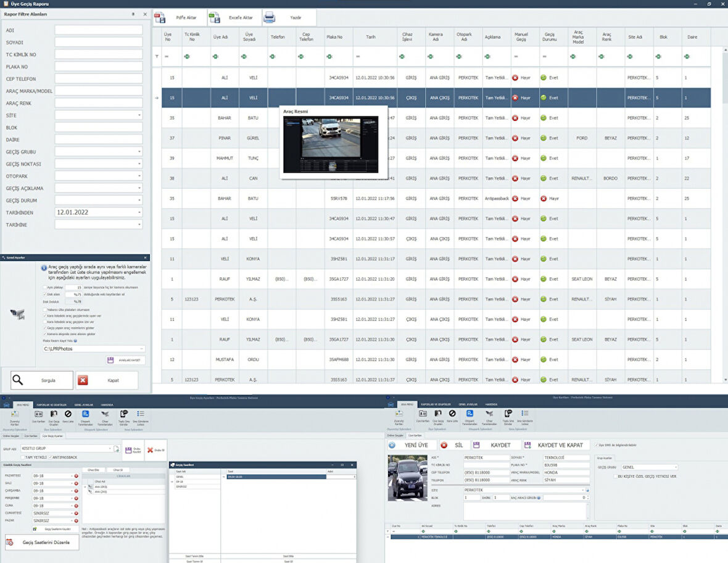Click red remove icon next to PAZARTESİ

[x=76, y=476]
